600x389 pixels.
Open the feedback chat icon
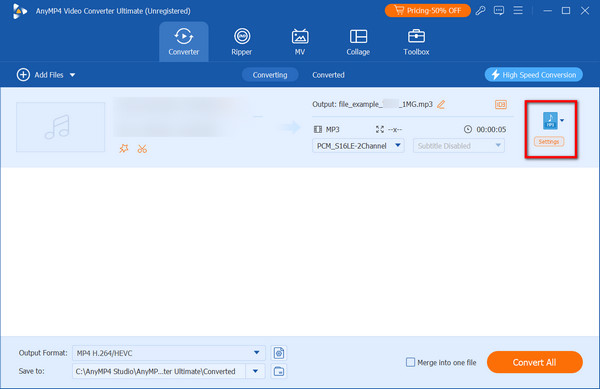(499, 11)
